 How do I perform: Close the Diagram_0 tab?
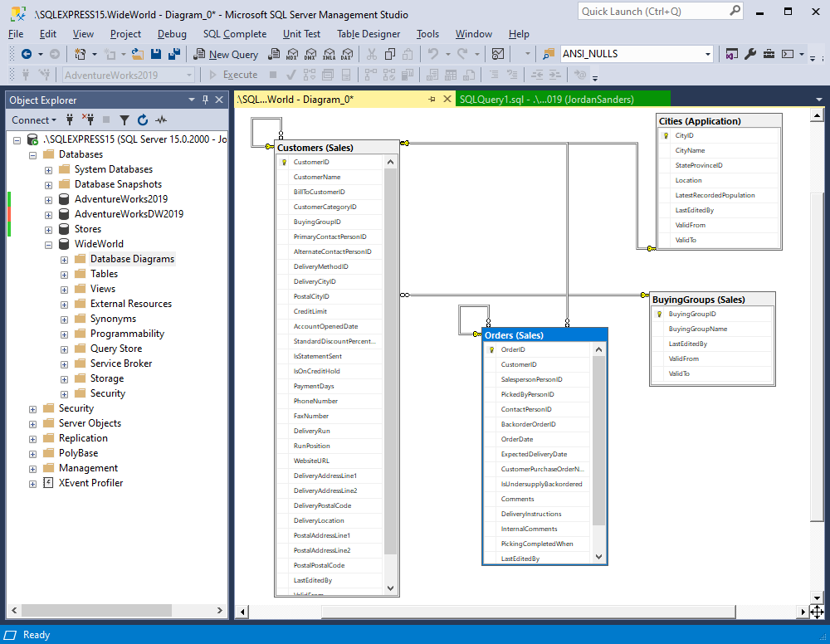[x=447, y=99]
